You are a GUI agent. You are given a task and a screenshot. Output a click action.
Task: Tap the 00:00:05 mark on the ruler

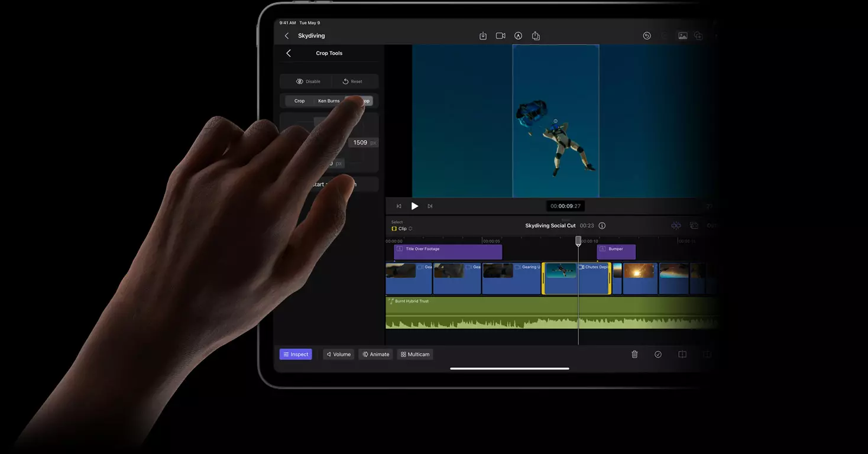click(491, 241)
